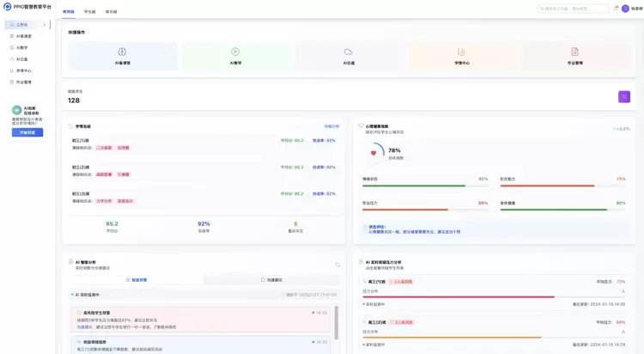The image size is (644, 354).
Task: Open AI云盘 cloud icon card
Action: tap(348, 56)
